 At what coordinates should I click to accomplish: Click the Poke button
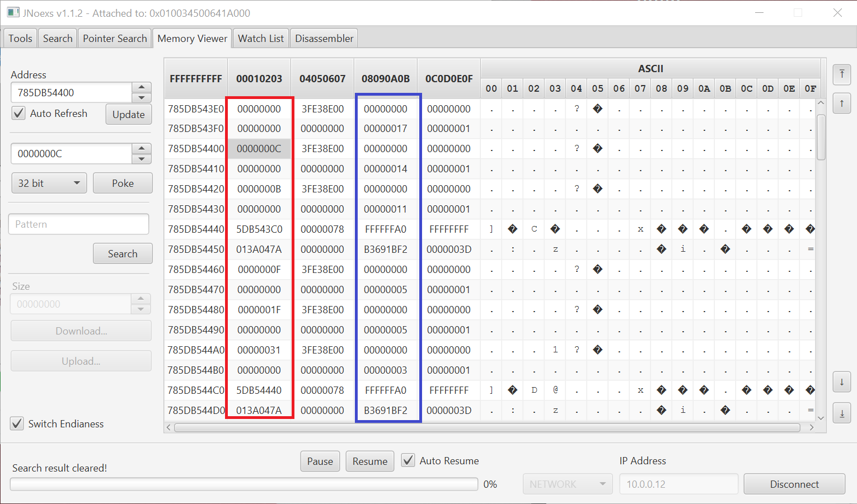click(x=123, y=183)
